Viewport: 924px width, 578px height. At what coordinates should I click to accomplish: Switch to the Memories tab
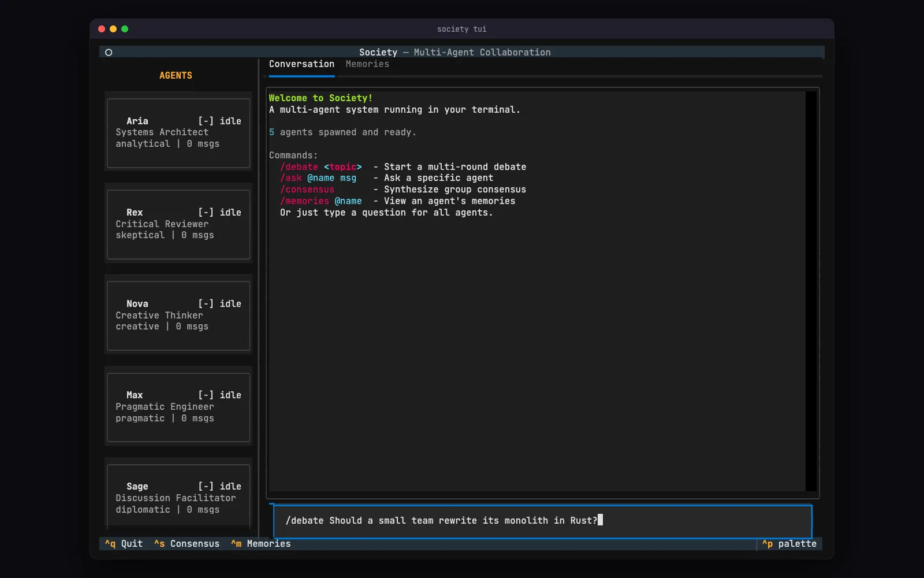pos(367,64)
